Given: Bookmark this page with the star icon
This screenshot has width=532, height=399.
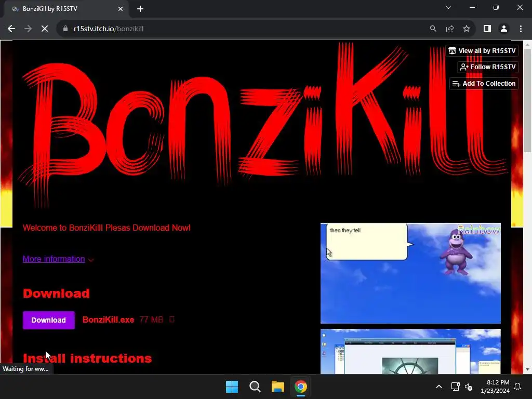Looking at the screenshot, I should (467, 29).
